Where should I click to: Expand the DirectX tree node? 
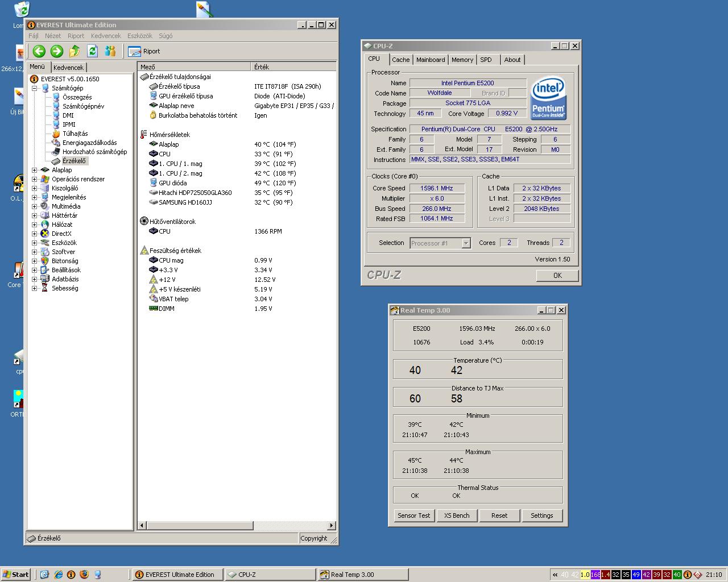[35, 234]
